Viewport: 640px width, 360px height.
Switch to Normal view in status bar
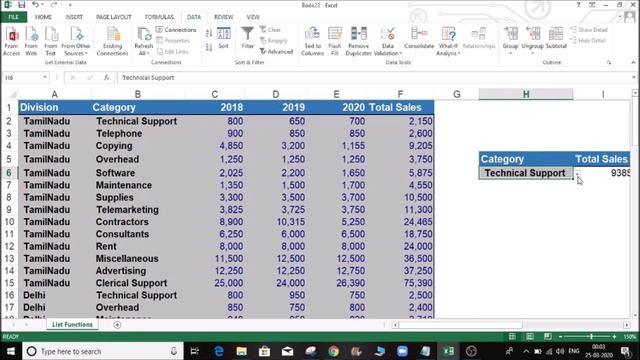pos(512,337)
